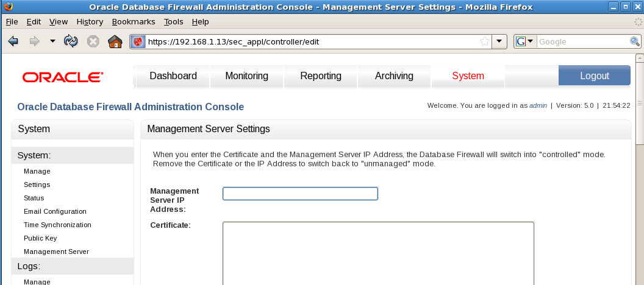Click the search magnifier icon

pyautogui.click(x=635, y=41)
